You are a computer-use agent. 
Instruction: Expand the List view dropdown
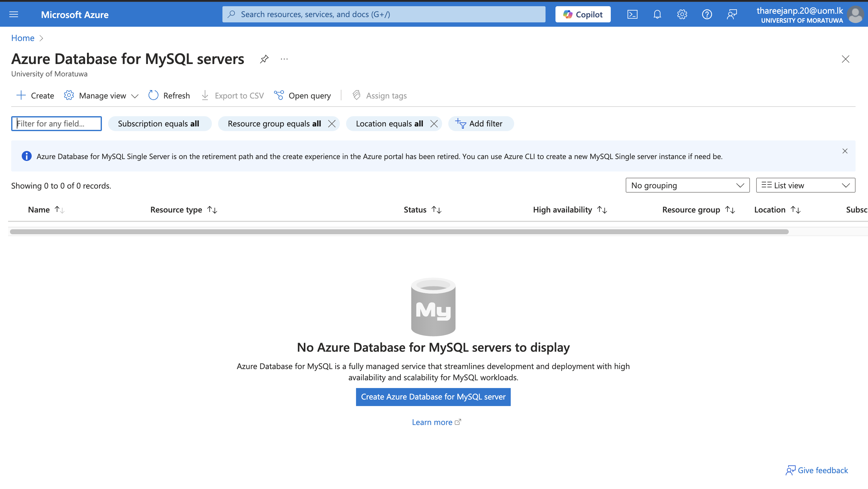click(805, 185)
